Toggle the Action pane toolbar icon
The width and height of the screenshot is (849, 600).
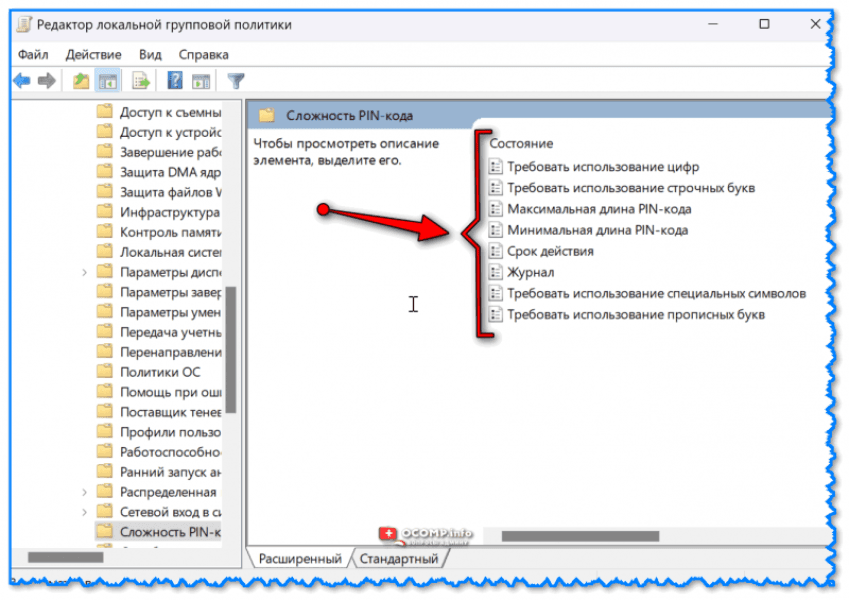click(x=200, y=81)
